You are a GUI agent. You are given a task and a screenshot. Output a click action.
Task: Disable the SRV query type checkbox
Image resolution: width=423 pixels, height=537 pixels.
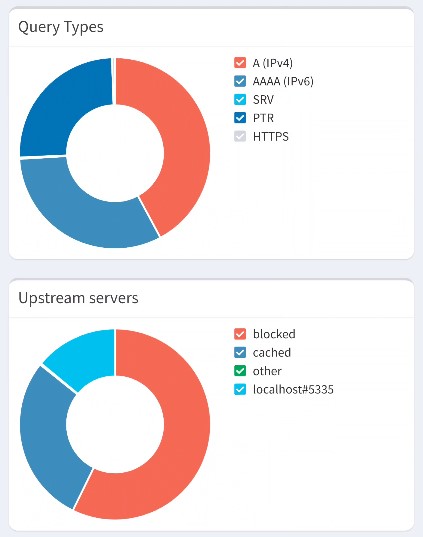pos(240,100)
